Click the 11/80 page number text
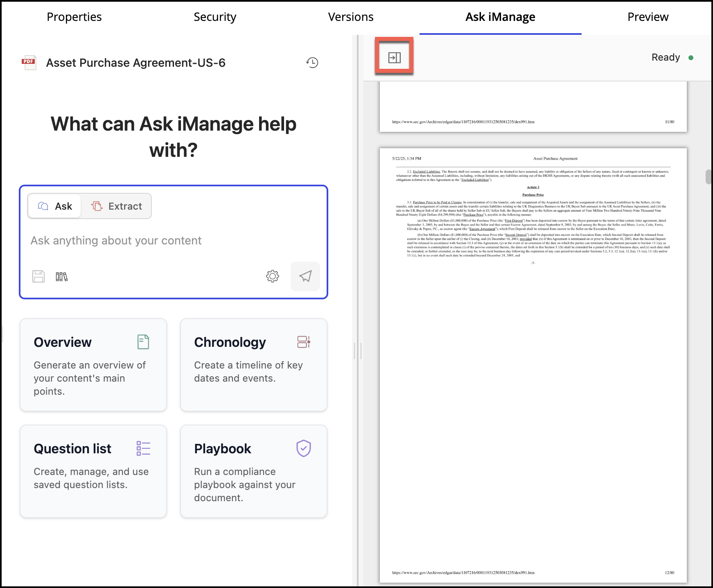The image size is (713, 588). point(670,122)
